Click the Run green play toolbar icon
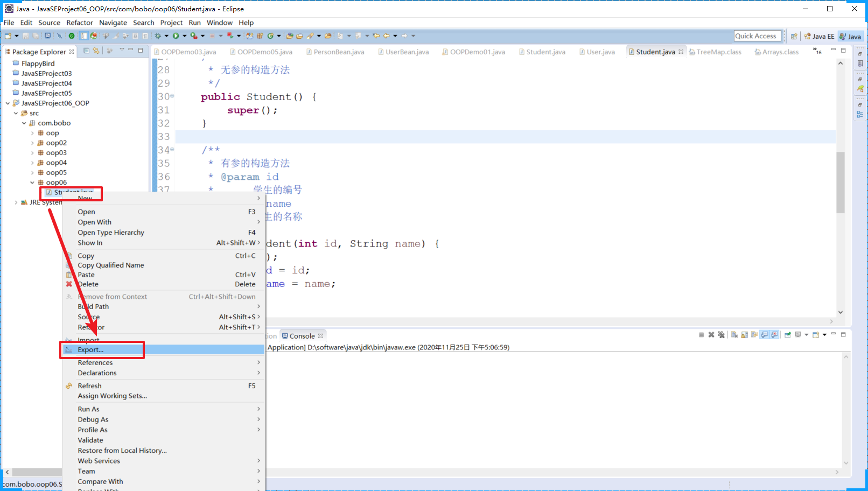Viewport: 868px width, 491px height. [176, 36]
